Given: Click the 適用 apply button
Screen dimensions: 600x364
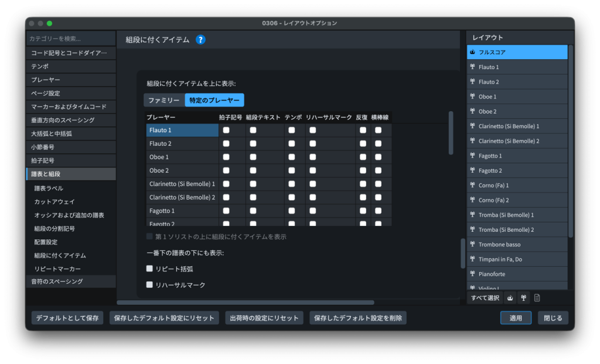Looking at the screenshot, I should tap(516, 318).
